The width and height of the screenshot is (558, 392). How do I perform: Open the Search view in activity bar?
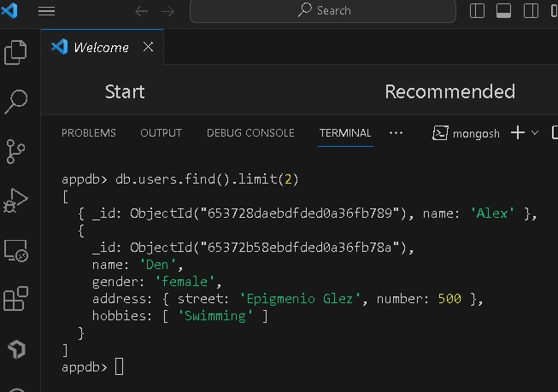pyautogui.click(x=15, y=102)
